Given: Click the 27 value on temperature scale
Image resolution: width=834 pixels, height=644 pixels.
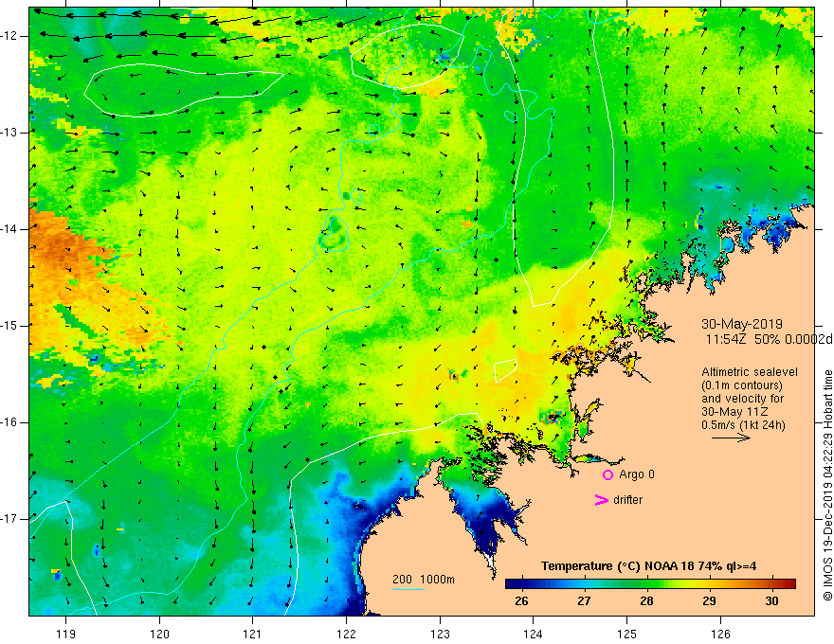Looking at the screenshot, I should point(584,601).
